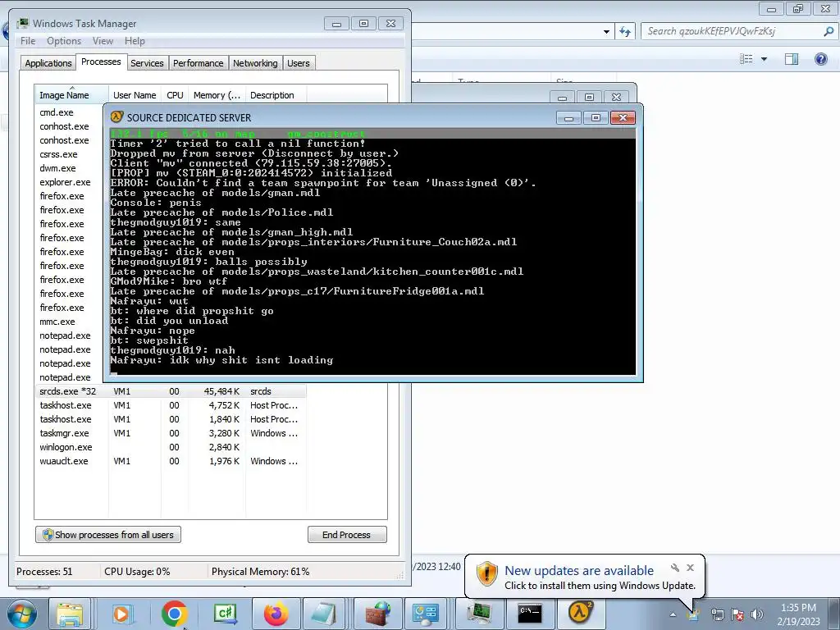
Task: Open the Task Manager File menu
Action: point(28,41)
